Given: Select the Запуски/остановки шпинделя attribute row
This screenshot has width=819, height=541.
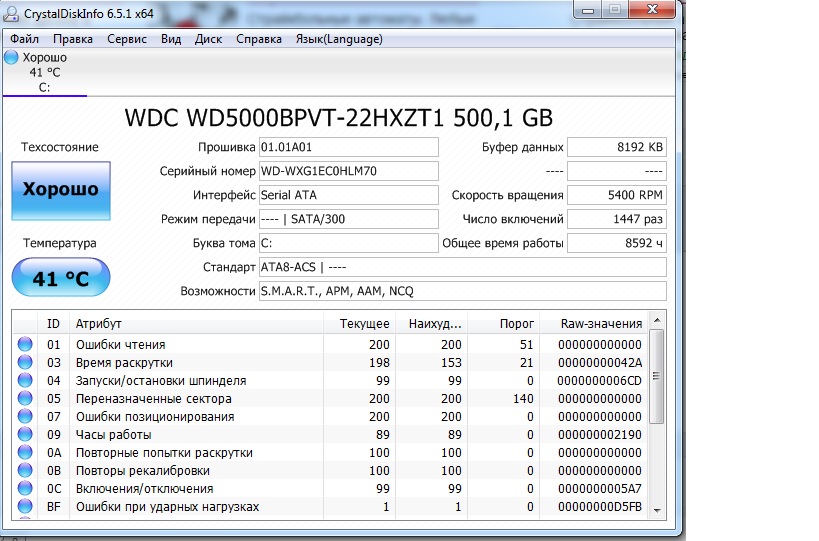Looking at the screenshot, I should 330,381.
